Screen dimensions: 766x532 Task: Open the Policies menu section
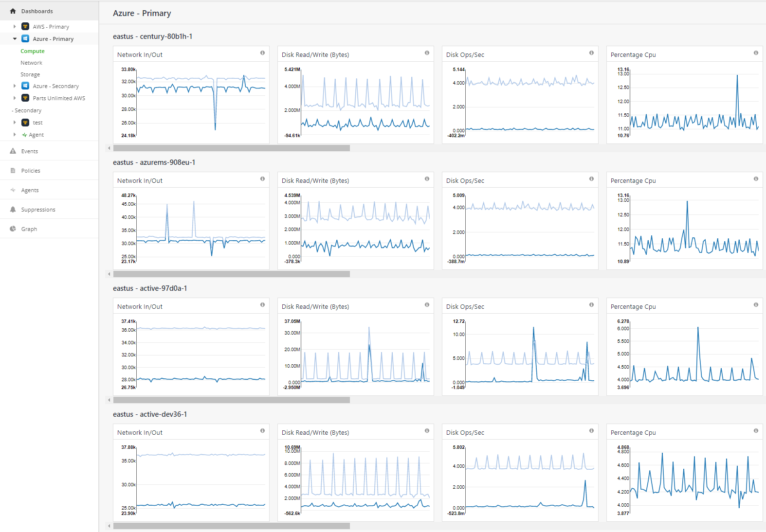49,171
